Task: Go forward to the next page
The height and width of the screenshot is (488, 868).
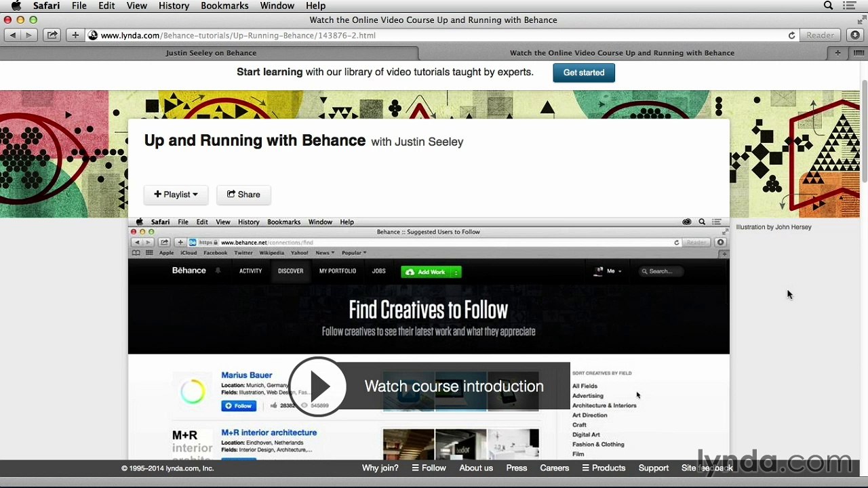Action: click(28, 35)
